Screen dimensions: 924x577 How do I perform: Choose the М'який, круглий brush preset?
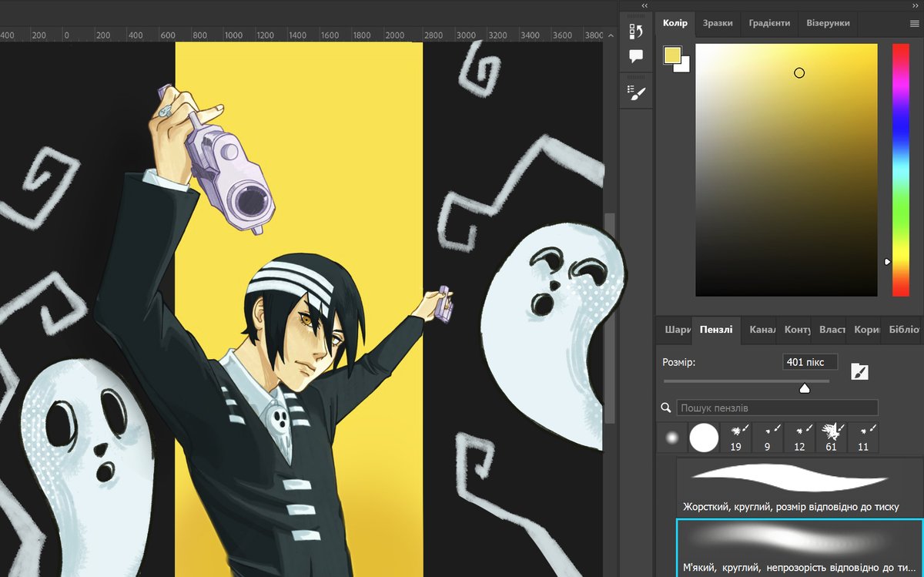click(x=799, y=548)
